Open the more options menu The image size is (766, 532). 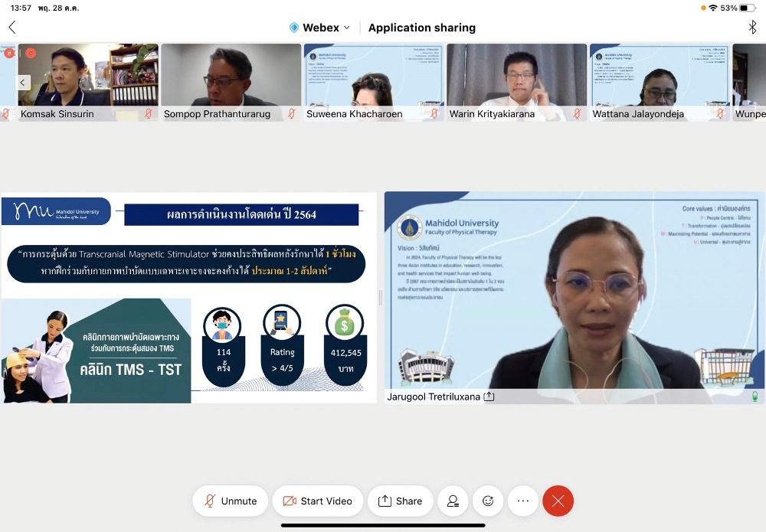click(523, 501)
